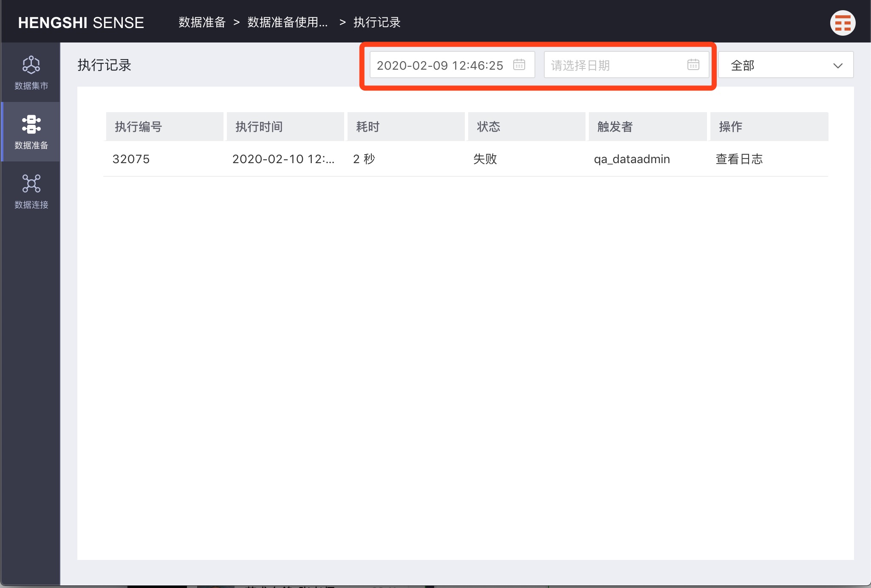
Task: Click the 失败 status cell
Action: coord(485,159)
